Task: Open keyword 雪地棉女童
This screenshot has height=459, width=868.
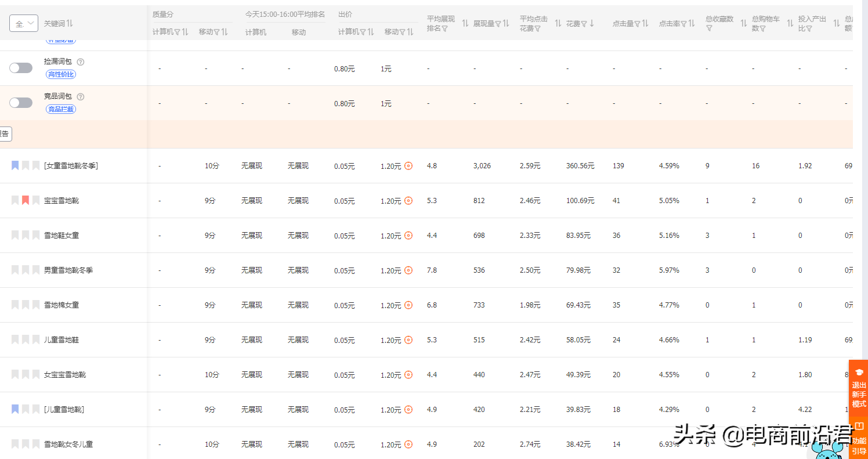Action: [62, 305]
